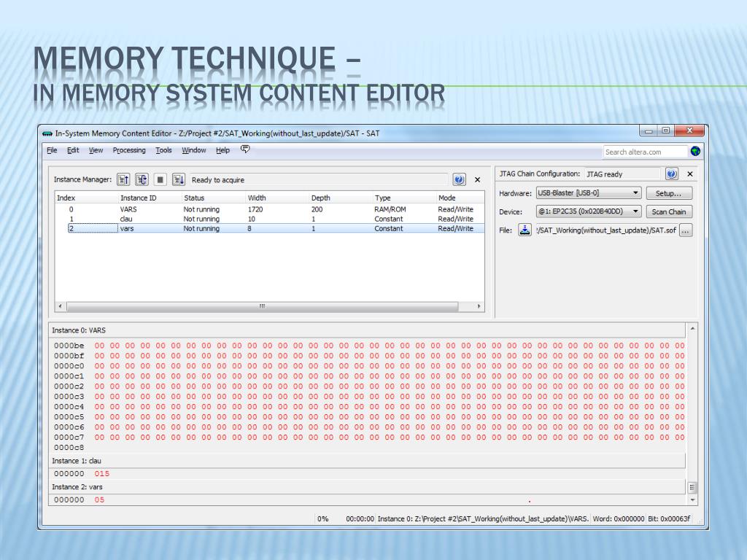This screenshot has height=560, width=747.
Task: Open the Hardware USB-Blaster dropdown
Action: pyautogui.click(x=589, y=192)
